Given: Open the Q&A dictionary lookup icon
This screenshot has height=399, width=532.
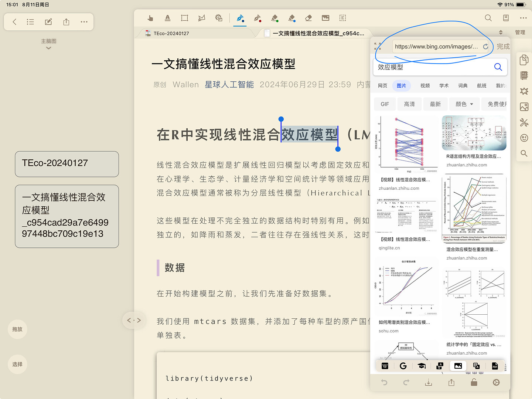Looking at the screenshot, I should pos(440,366).
